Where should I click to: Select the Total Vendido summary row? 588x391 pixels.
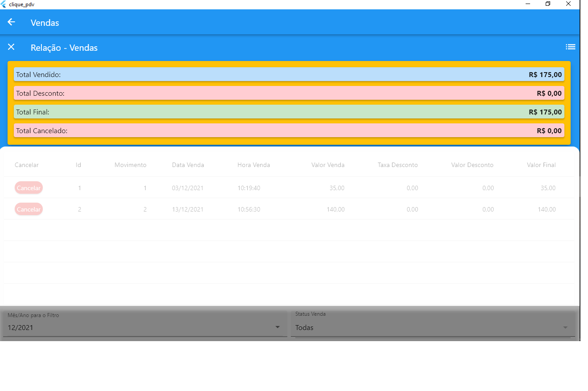[x=289, y=74]
